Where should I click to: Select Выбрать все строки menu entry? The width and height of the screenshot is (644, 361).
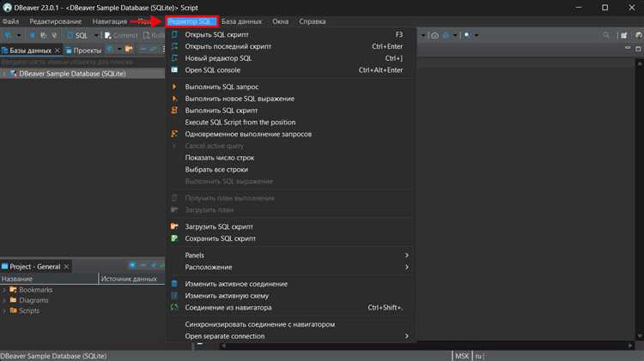coord(290,170)
